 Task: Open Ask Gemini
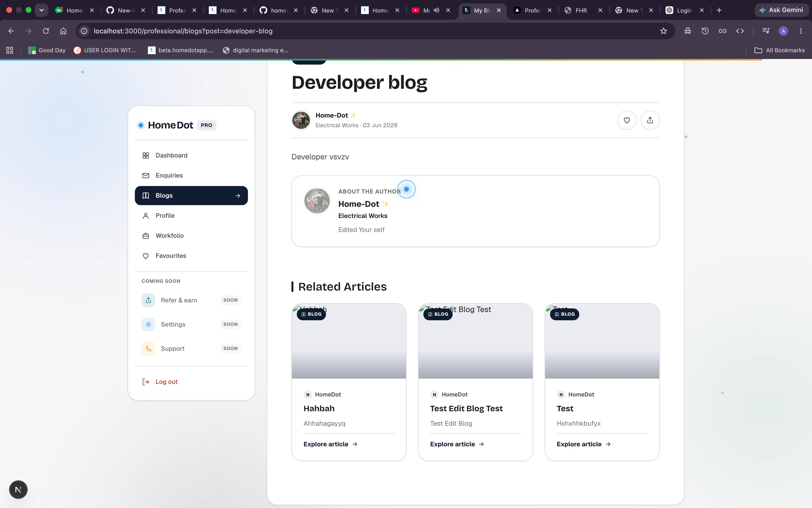pyautogui.click(x=782, y=10)
